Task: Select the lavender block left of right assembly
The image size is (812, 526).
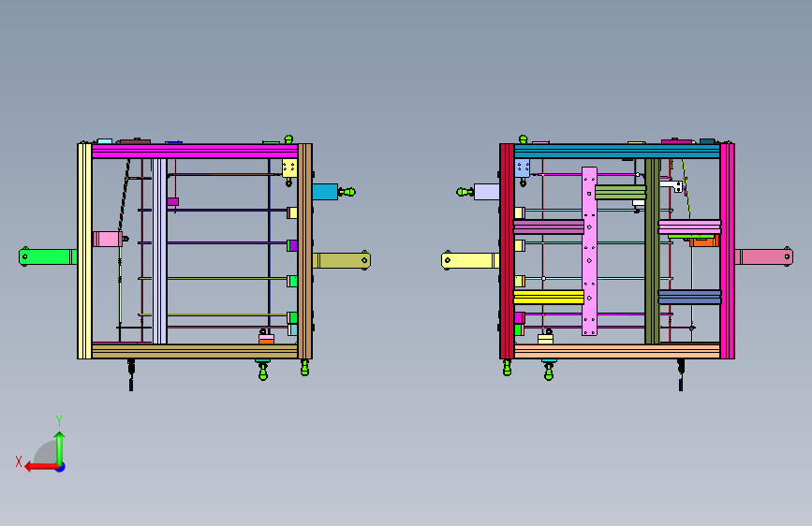Action: (487, 192)
